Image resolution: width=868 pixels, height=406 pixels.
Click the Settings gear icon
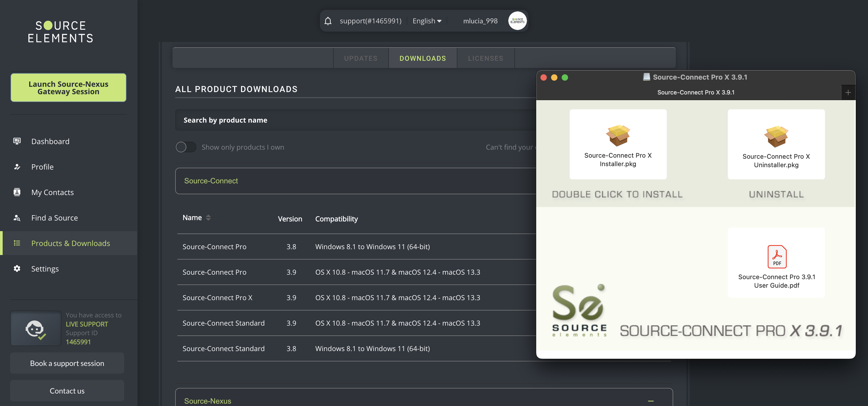click(x=17, y=269)
